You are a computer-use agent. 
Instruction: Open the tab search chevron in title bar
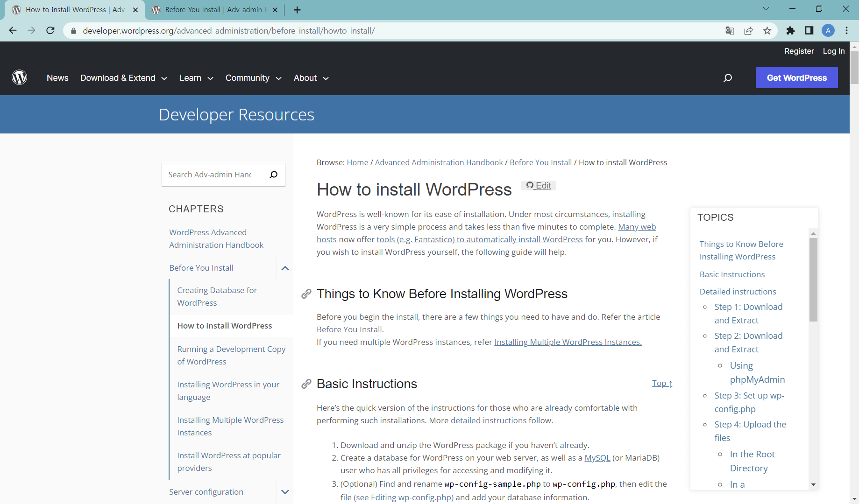click(x=766, y=8)
